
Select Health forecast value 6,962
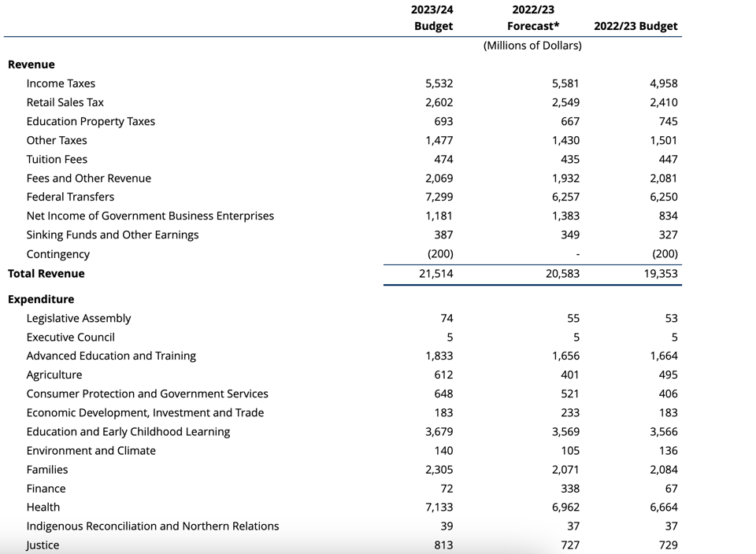coord(565,508)
